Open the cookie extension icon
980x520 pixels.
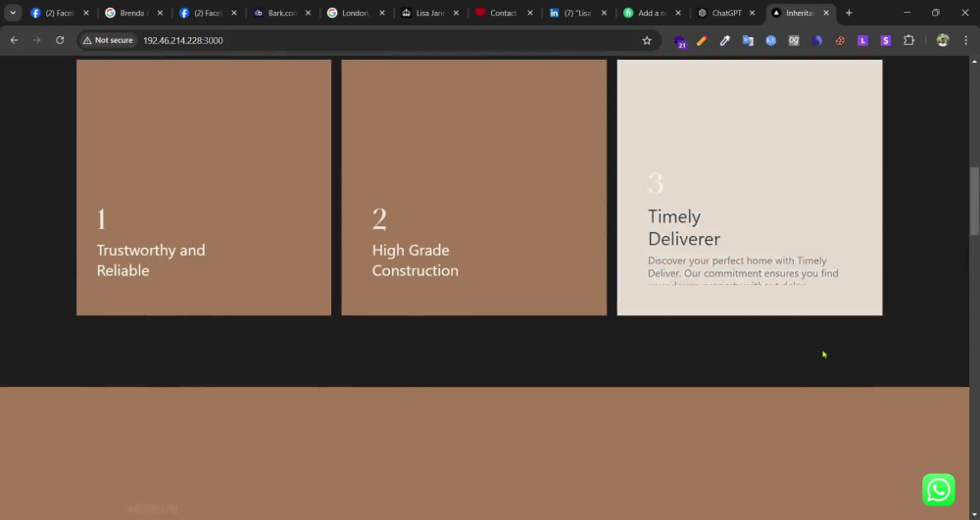click(x=840, y=40)
